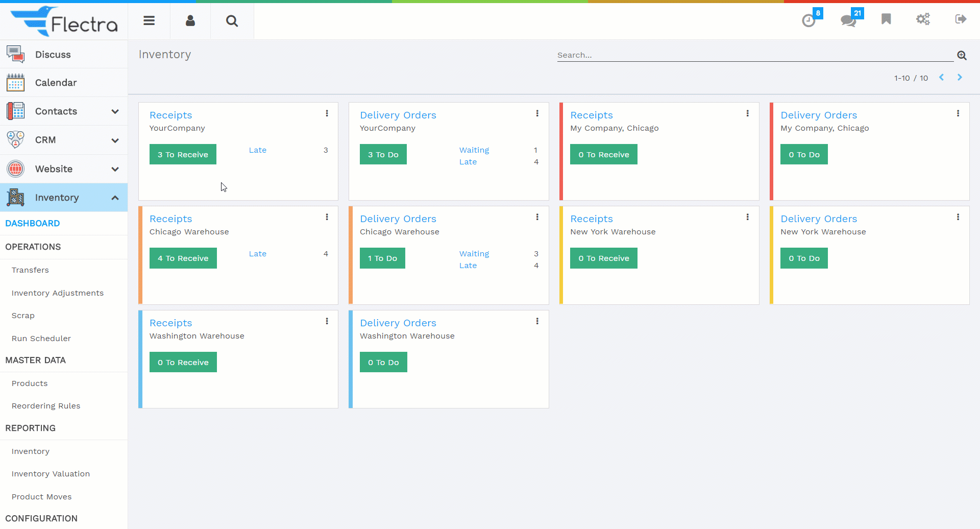Click the logout icon at top right
980x529 pixels.
click(961, 19)
